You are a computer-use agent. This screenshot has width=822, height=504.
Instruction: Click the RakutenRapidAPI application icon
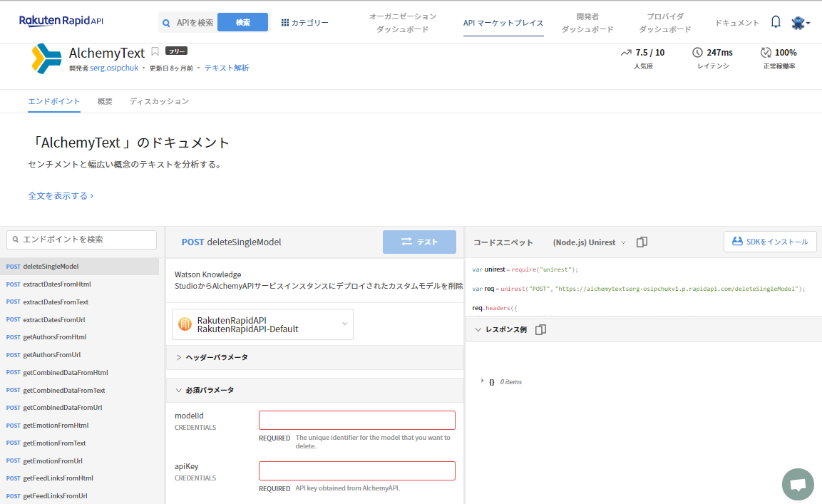coord(185,324)
